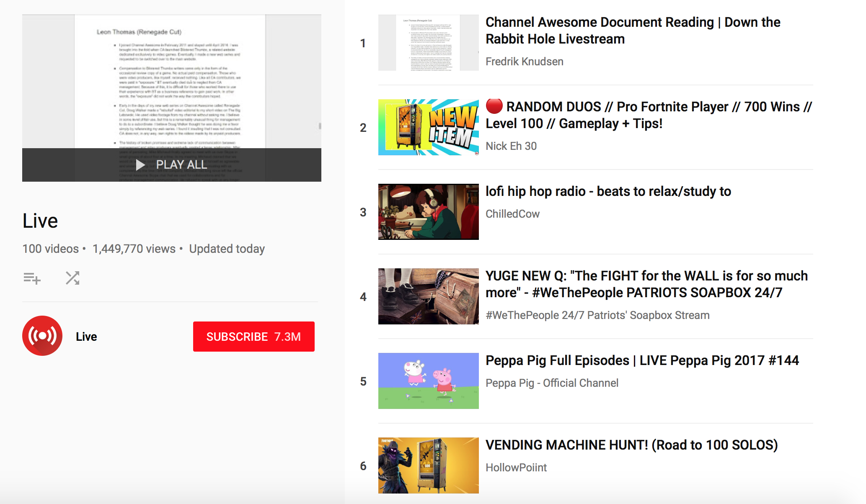Open YUGE NEW Q Patriots Soapbox video
866x504 pixels.
[646, 284]
